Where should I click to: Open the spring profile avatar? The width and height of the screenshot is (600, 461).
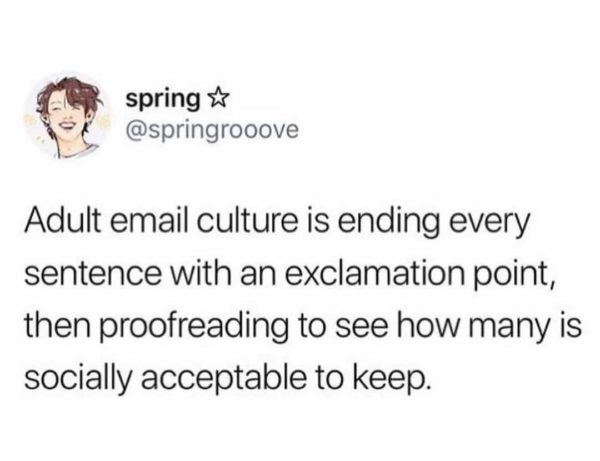(x=65, y=116)
